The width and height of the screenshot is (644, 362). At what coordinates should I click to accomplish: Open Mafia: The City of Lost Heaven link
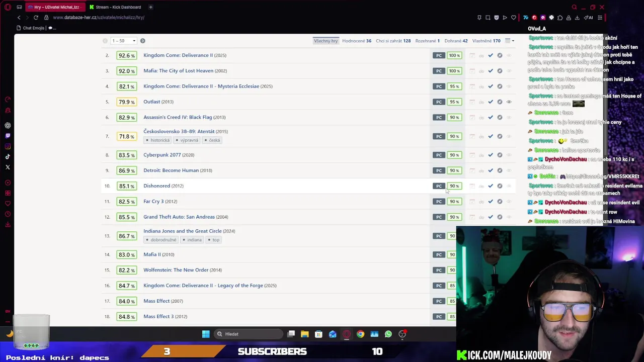tap(178, 71)
